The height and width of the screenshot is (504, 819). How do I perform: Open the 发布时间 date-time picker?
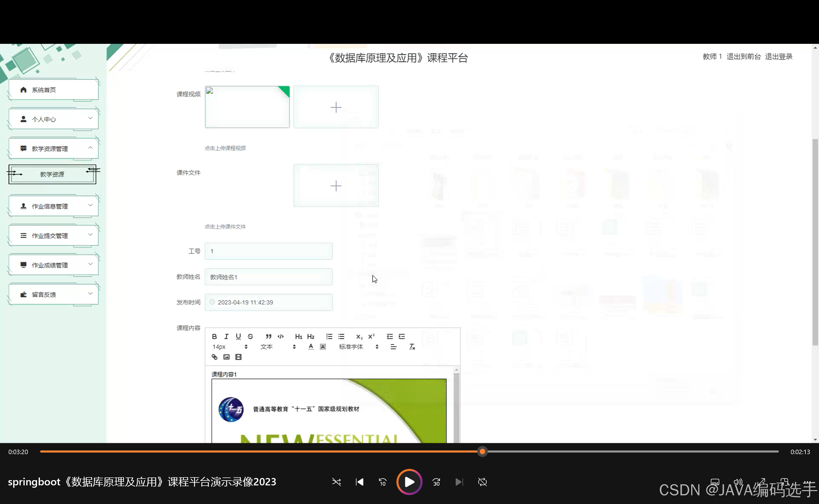(x=268, y=302)
